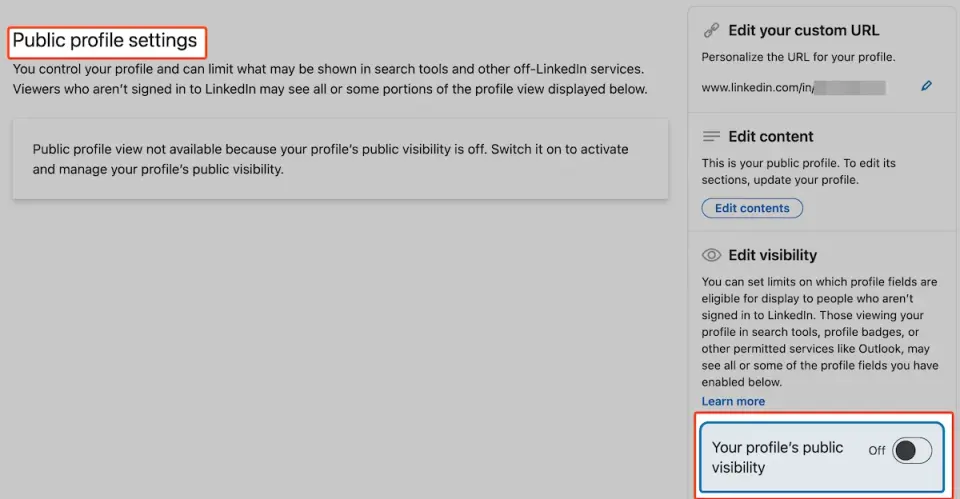Click the Edit your custom URL heading
This screenshot has width=960, height=499.
tap(803, 31)
